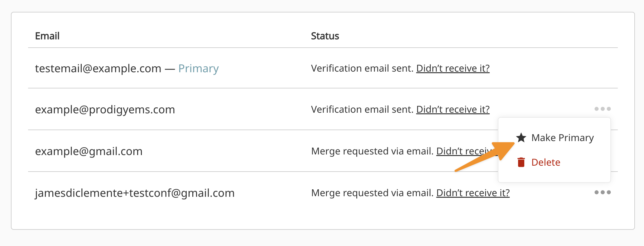Click "Didn't receive it?" for example@gmail.com
The image size is (644, 246).
[x=461, y=151]
